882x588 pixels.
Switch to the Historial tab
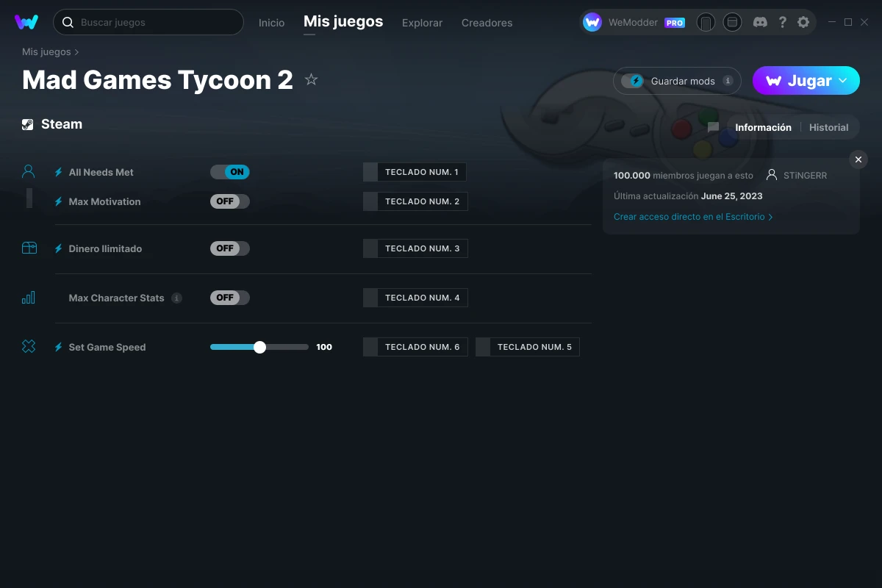[x=828, y=127]
